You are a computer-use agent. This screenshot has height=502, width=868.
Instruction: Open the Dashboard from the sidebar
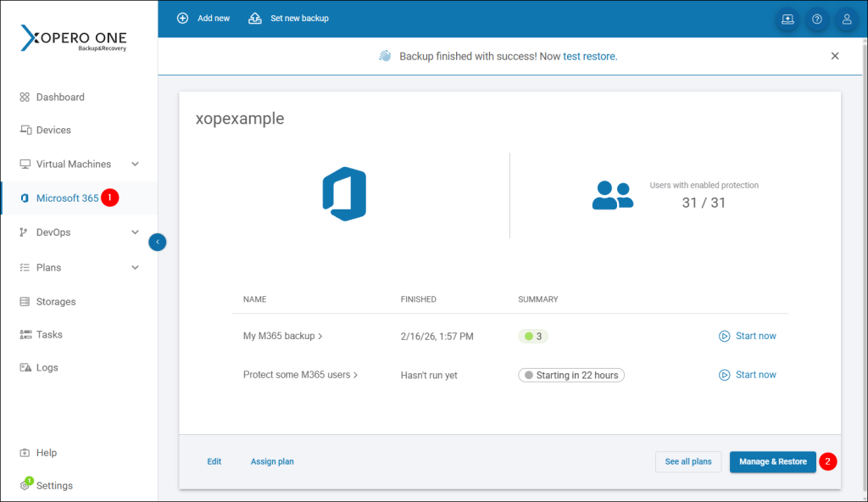[x=60, y=97]
